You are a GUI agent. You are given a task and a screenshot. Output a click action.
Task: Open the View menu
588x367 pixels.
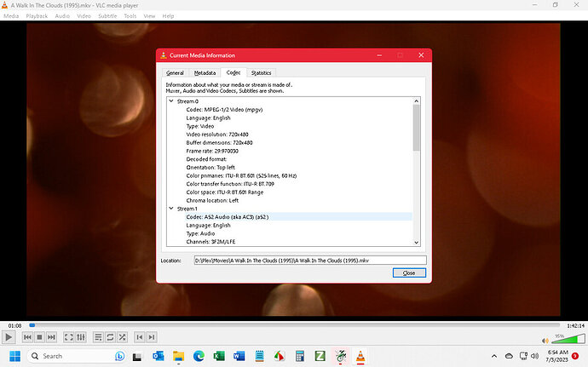(x=149, y=16)
